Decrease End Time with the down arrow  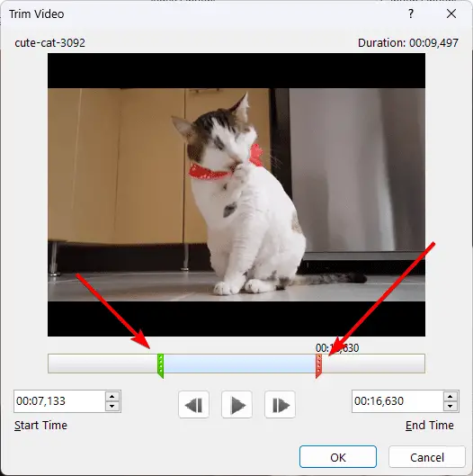[451, 406]
